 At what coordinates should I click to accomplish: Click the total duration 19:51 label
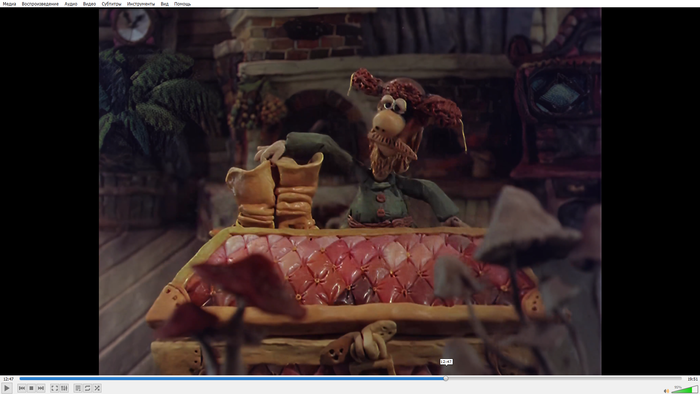point(692,379)
